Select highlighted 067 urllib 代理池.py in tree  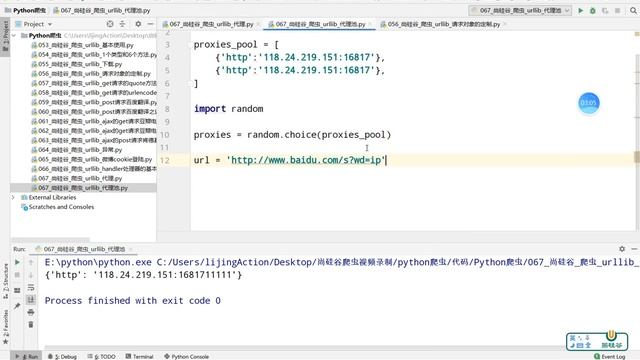coord(83,188)
